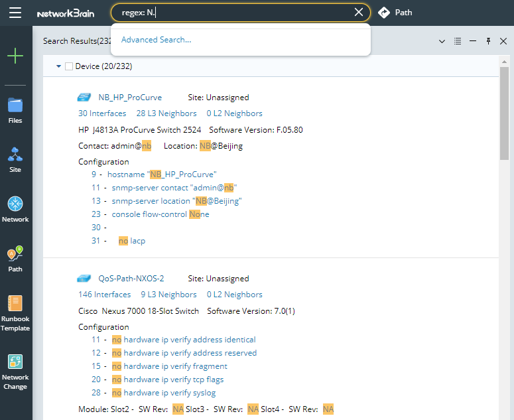Click line "no hardware ip verify tcp flags"
Screen dimensions: 514x420
point(168,380)
